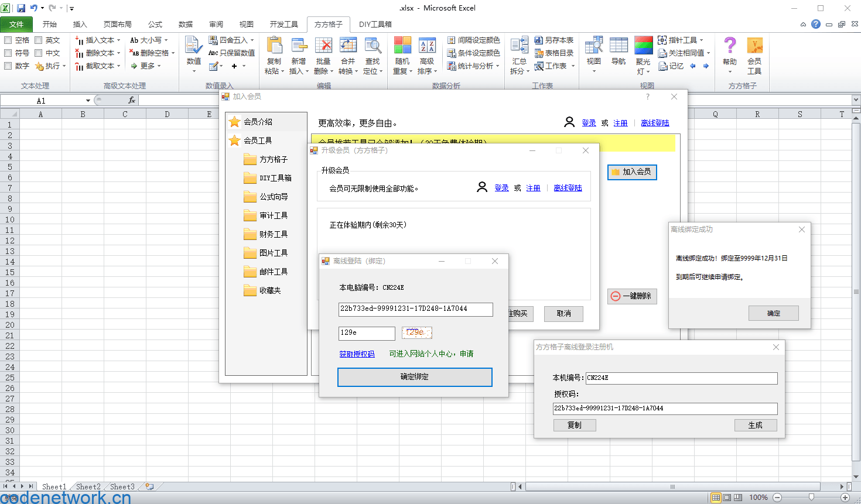
Task: Click the 复制粘贴 clipboard icon
Action: (x=274, y=45)
